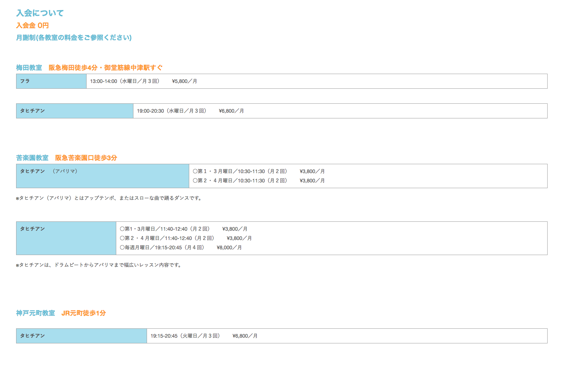This screenshot has height=367, width=588.
Task: Select the タヒチアン(アパリマ) label cell
Action: pyautogui.click(x=102, y=176)
